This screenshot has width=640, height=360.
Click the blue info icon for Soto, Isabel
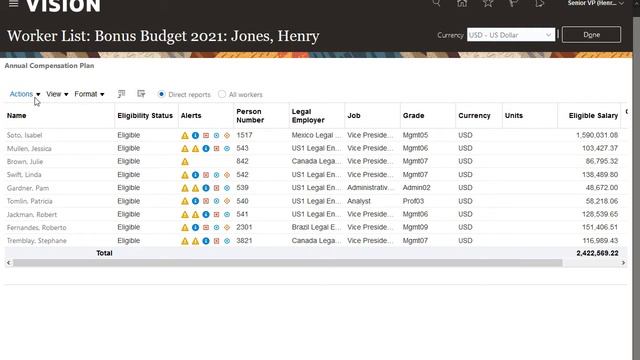196,136
